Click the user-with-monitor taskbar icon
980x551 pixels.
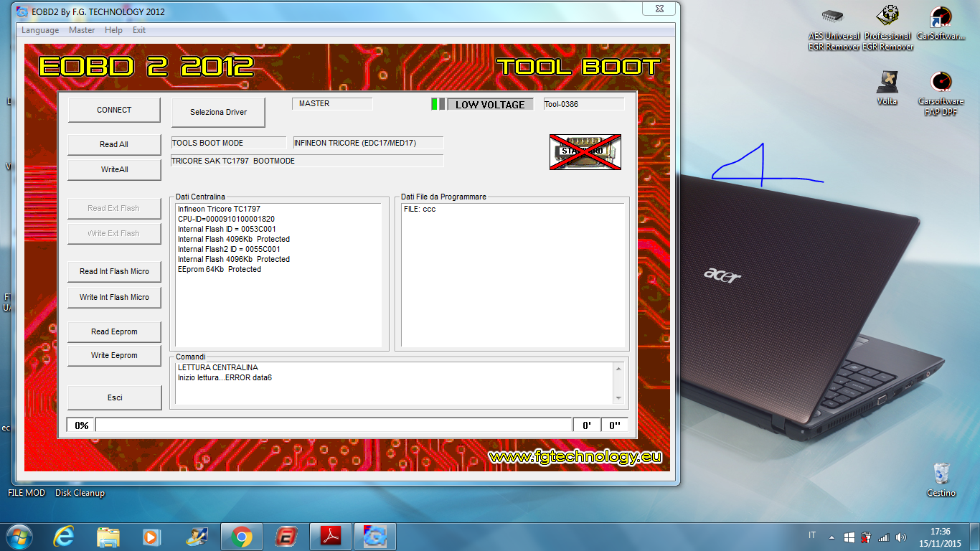pyautogui.click(x=197, y=536)
